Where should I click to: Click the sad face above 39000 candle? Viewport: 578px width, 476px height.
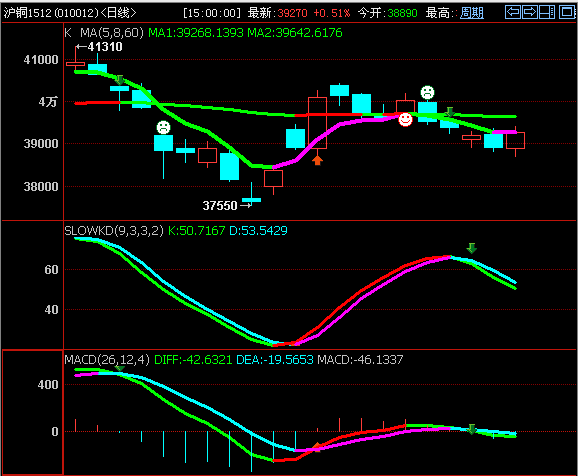[163, 128]
